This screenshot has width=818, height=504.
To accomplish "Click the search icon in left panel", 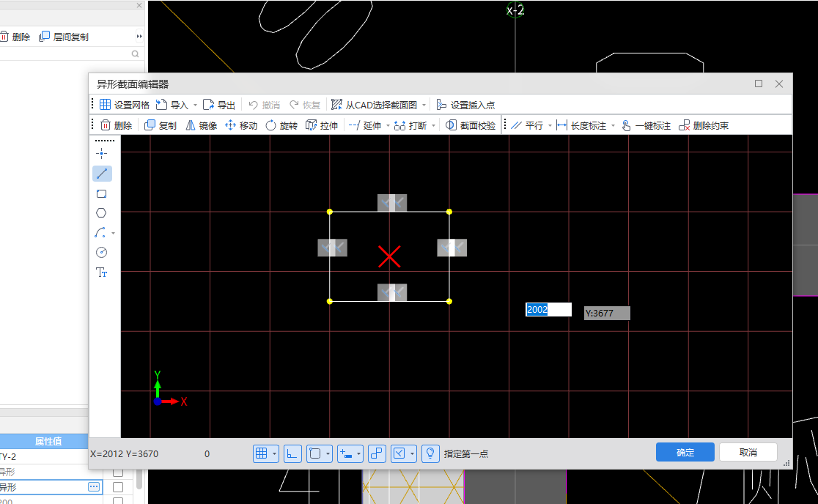I will coord(135,53).
